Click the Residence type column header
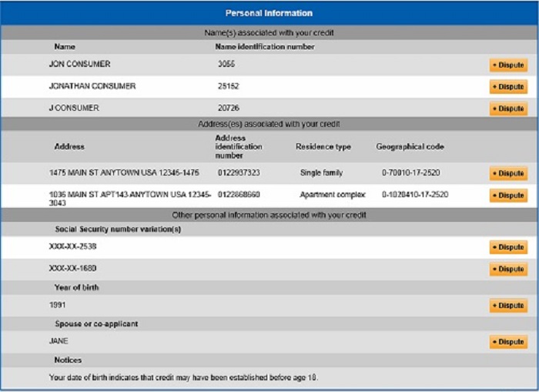This screenshot has width=539, height=392. [x=323, y=147]
